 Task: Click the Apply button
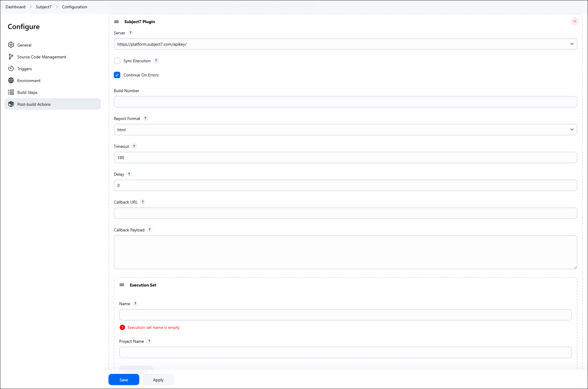(158, 380)
